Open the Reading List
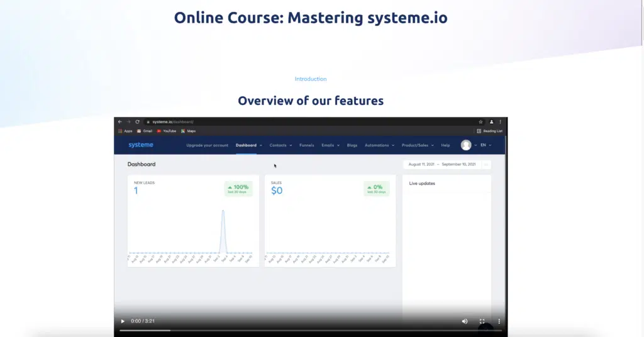Viewport: 644px width, 337px height. [x=490, y=131]
